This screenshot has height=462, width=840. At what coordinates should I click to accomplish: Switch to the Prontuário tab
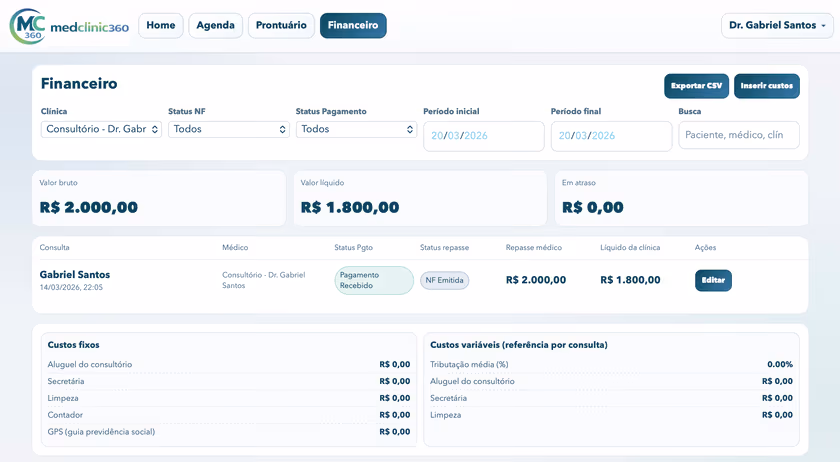pos(281,25)
